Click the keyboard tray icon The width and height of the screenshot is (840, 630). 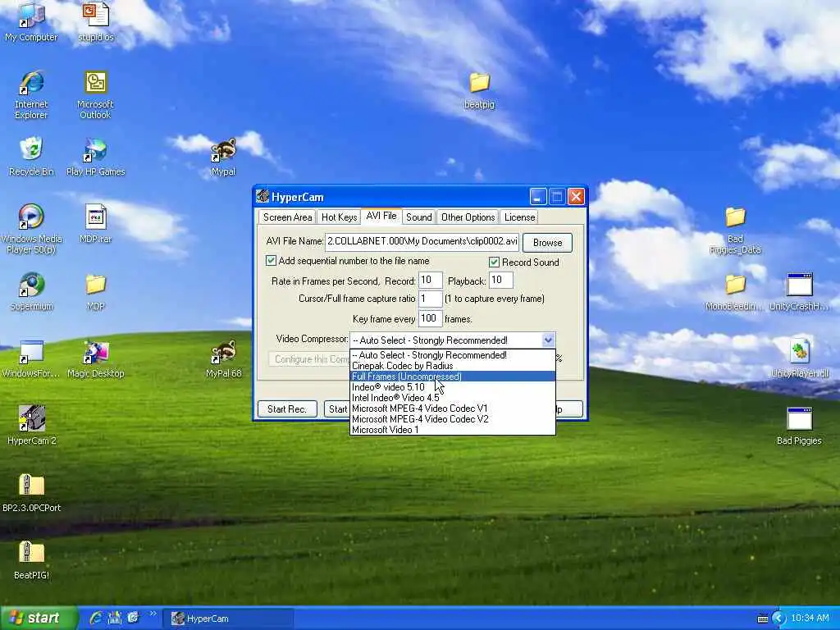763,619
